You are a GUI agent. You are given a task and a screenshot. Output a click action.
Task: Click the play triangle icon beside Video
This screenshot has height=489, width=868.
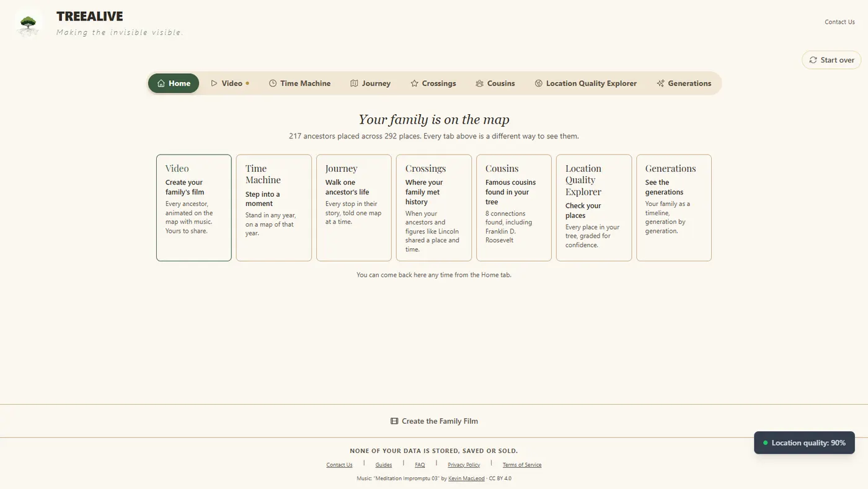point(214,83)
